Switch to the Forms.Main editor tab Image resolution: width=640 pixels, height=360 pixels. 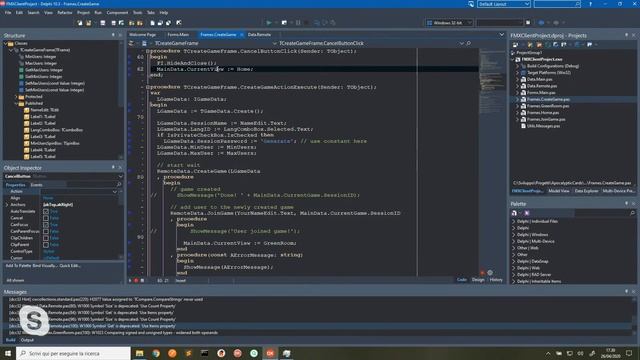coord(178,35)
